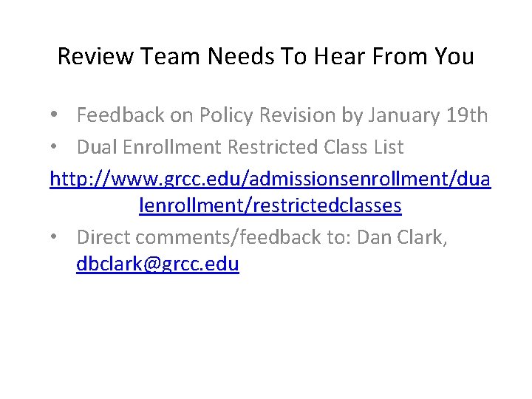The image size is (532, 399).
Task: Click the dbclark@grcc.edu email link
Action: pyautogui.click(x=157, y=264)
